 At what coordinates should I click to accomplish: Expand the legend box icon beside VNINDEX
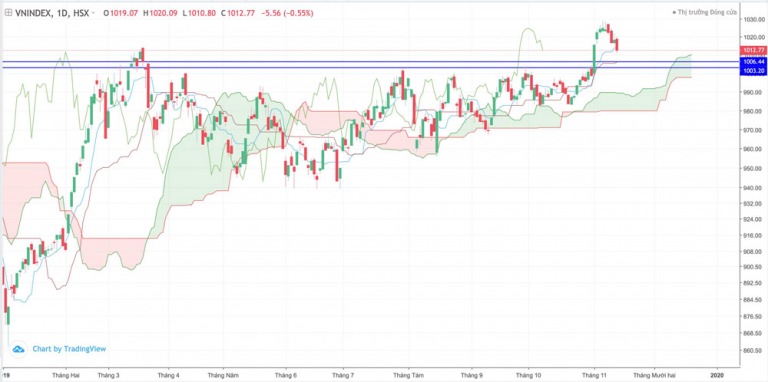point(8,13)
